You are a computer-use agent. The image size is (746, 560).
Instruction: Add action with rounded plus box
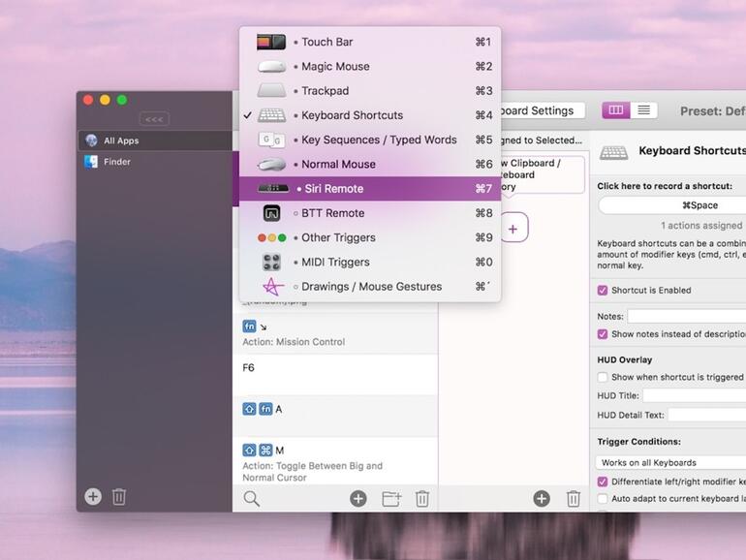[513, 228]
